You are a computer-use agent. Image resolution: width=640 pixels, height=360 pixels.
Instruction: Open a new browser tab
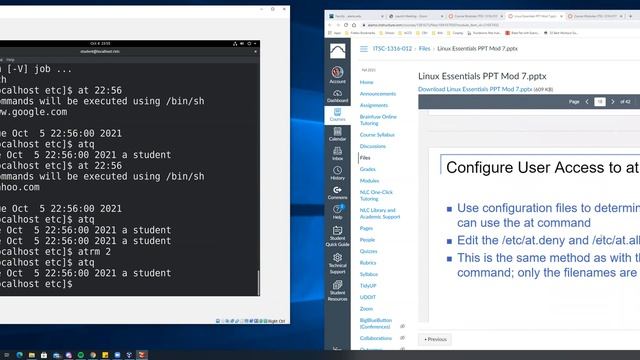[x=631, y=16]
